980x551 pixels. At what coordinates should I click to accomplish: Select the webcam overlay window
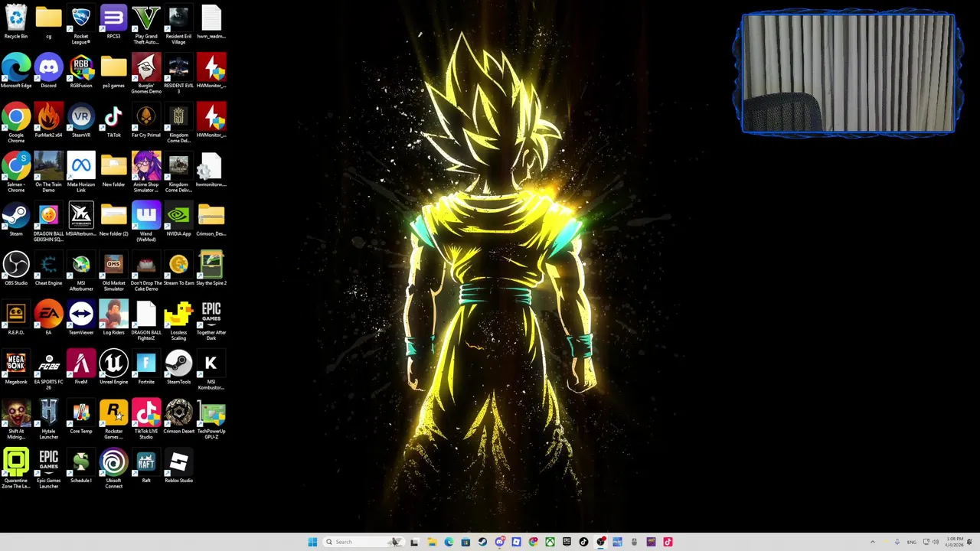[848, 73]
